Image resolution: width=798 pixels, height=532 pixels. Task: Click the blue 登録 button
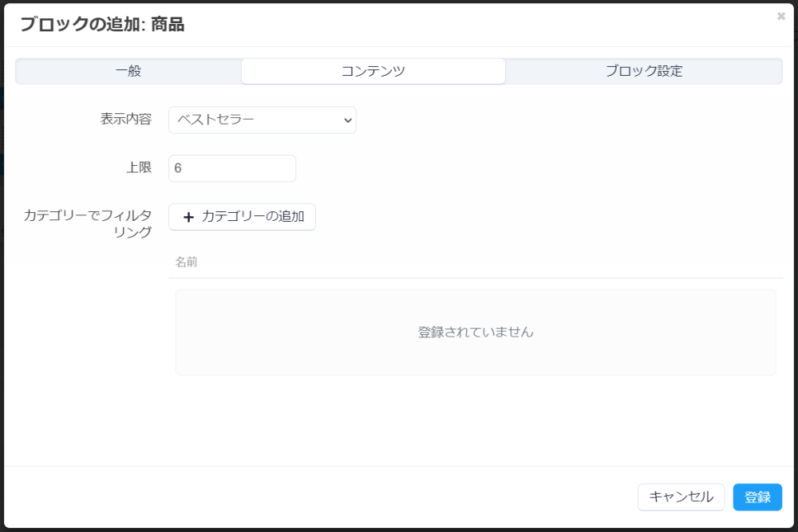coord(757,497)
